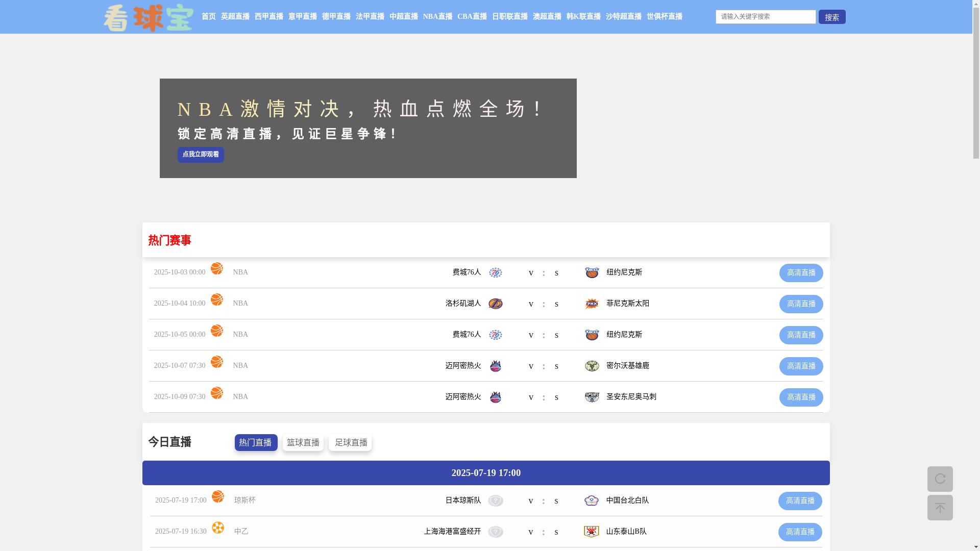Click the 看球宝 site logo

pos(149,18)
